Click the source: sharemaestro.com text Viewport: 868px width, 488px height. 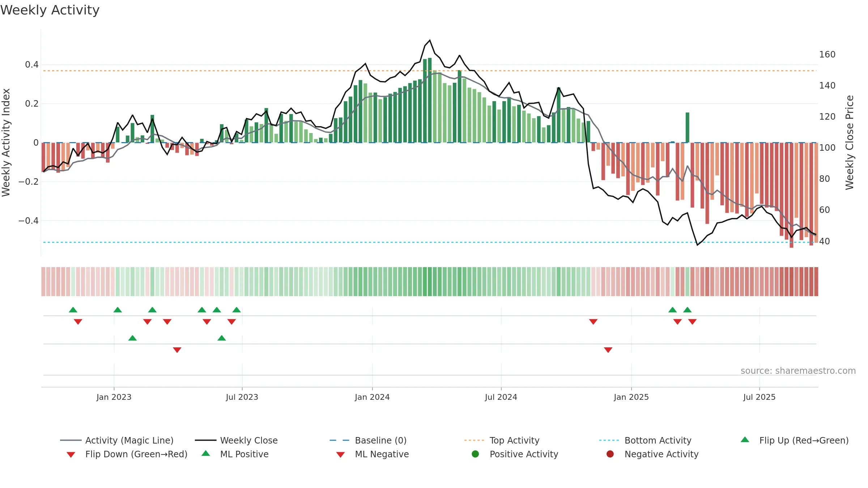[798, 371]
